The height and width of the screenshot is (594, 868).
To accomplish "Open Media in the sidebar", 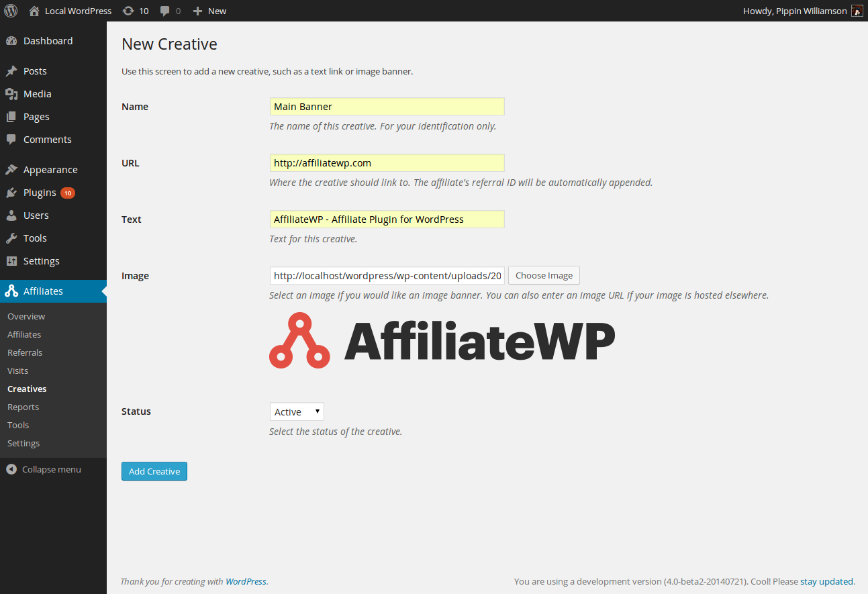I will pos(53,94).
